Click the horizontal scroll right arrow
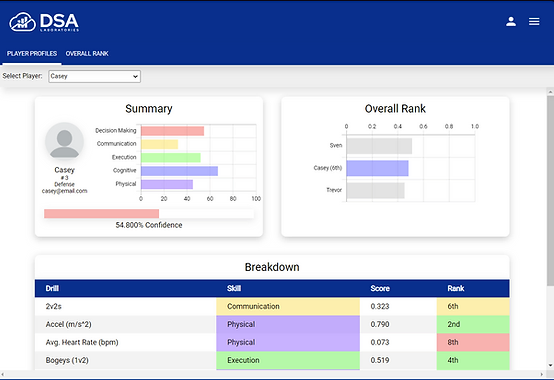The width and height of the screenshot is (554, 380). [x=542, y=374]
